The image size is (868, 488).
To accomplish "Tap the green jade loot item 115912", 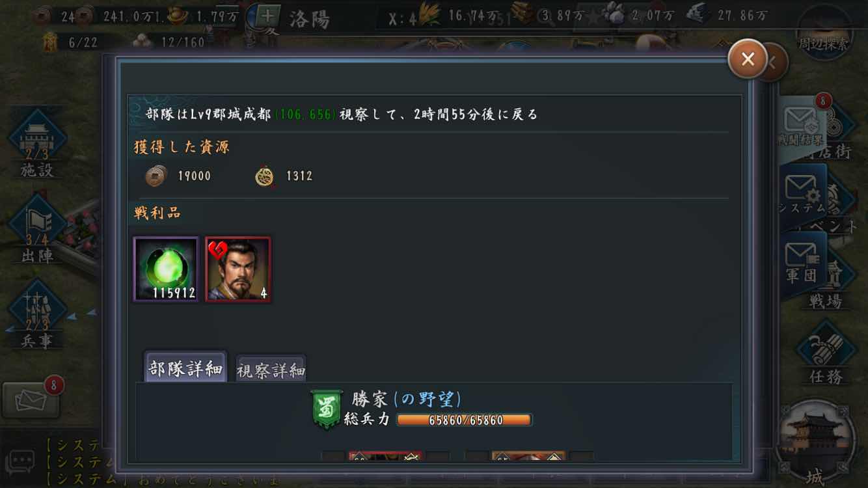I will (166, 269).
